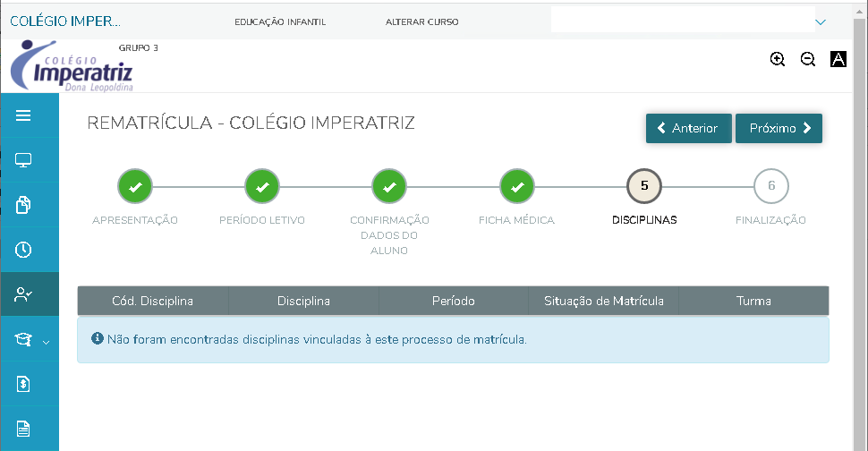Click the Colégio Imperatriz logo
Screen dimensions: 868x451
coord(72,66)
